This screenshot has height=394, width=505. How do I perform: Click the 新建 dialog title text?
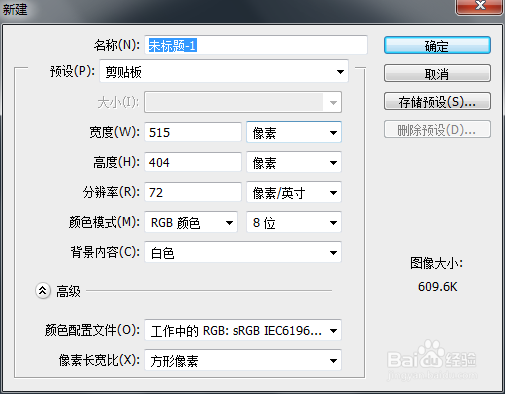pos(15,9)
